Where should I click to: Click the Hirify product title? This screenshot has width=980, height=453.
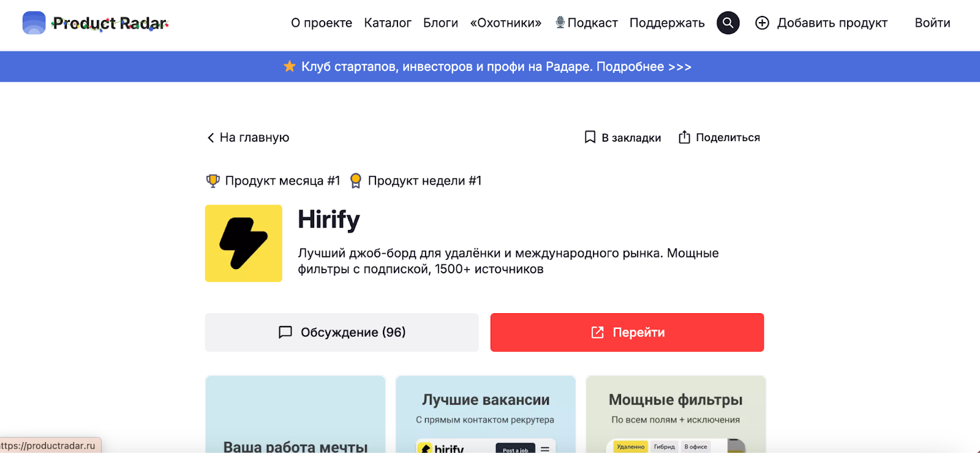coord(329,219)
